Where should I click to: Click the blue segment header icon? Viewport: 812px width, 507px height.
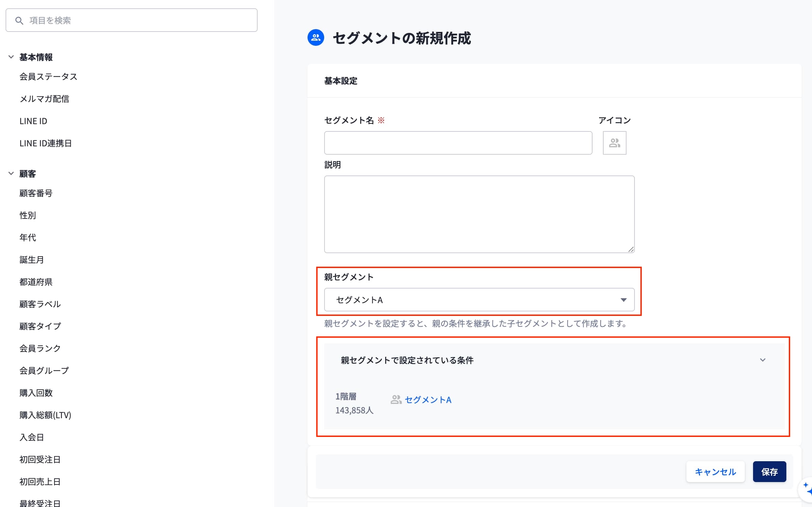316,37
